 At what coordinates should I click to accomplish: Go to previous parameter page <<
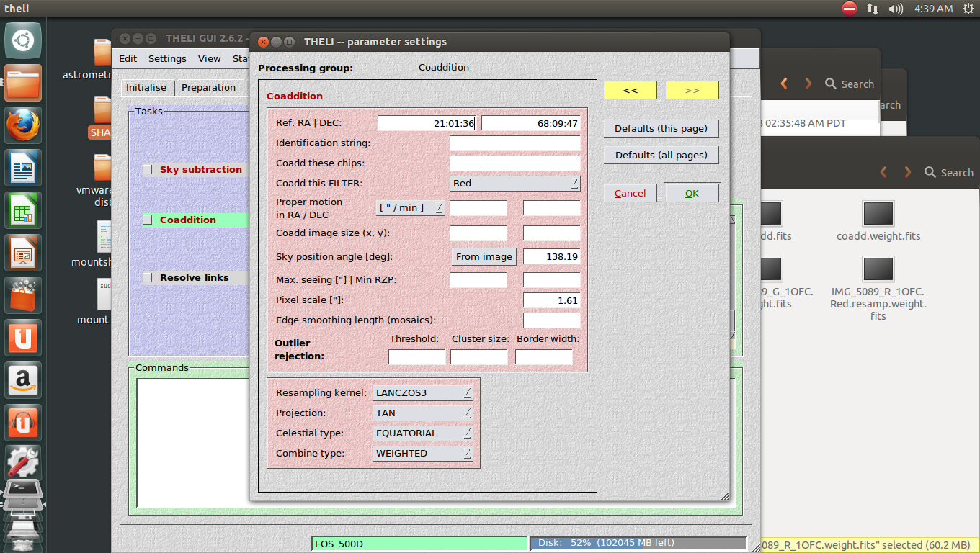point(631,90)
